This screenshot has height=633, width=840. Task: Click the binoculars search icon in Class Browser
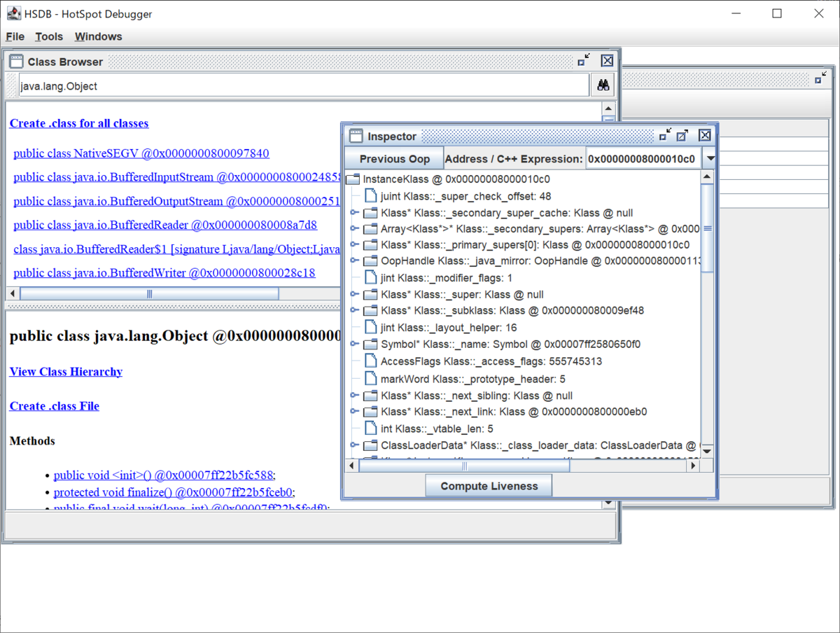tap(603, 85)
